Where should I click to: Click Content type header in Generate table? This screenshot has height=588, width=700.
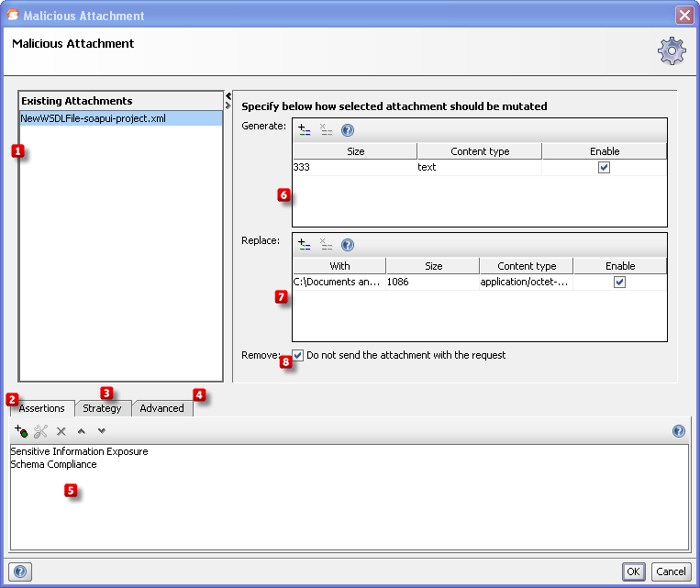pyautogui.click(x=480, y=151)
